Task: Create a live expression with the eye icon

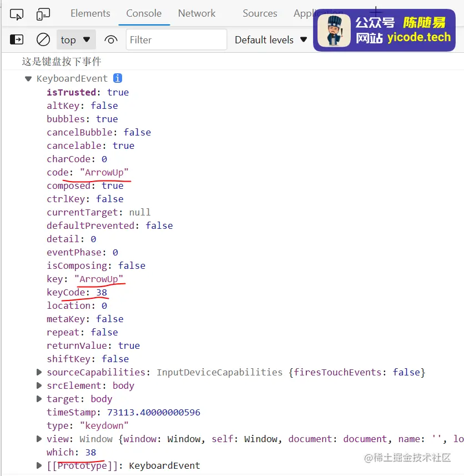Action: tap(111, 39)
